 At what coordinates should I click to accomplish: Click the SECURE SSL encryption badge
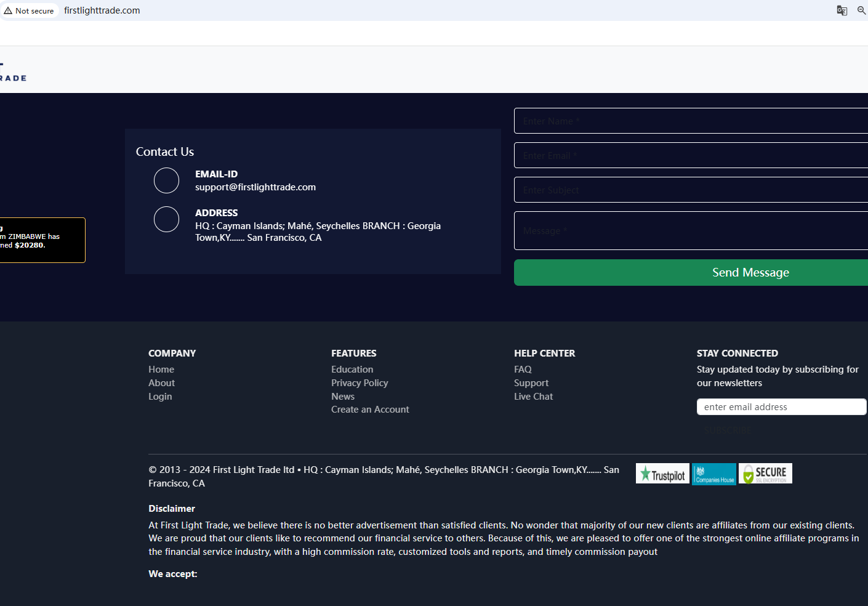pyautogui.click(x=765, y=474)
